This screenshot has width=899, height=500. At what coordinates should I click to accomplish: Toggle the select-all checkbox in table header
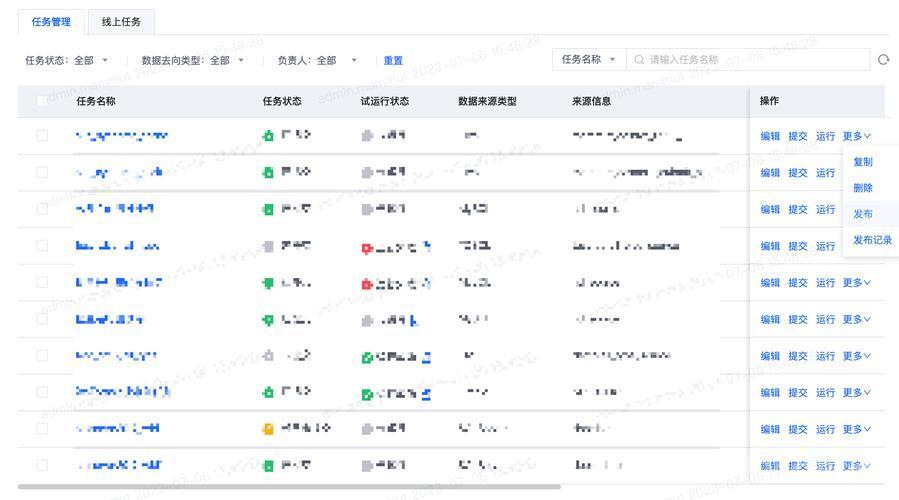(42, 101)
